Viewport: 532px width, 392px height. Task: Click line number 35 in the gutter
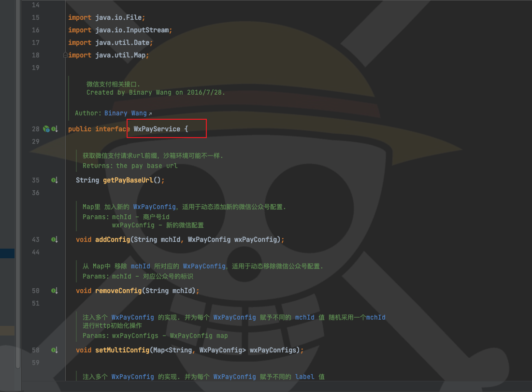(x=36, y=180)
